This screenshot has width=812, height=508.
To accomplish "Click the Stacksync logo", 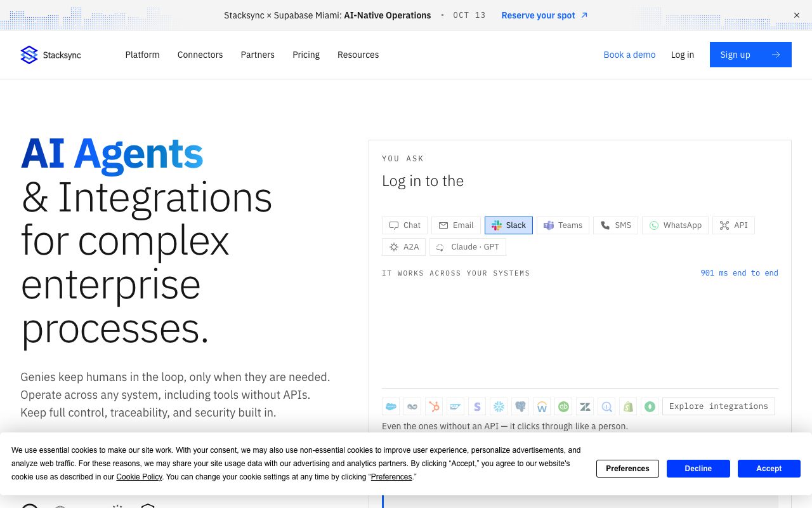I will pyautogui.click(x=51, y=55).
